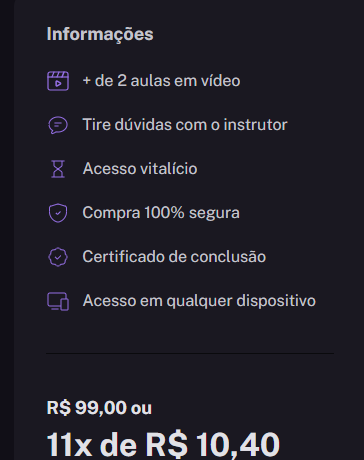Click the certificate badge icon
Image resolution: width=364 pixels, height=460 pixels.
click(x=58, y=257)
